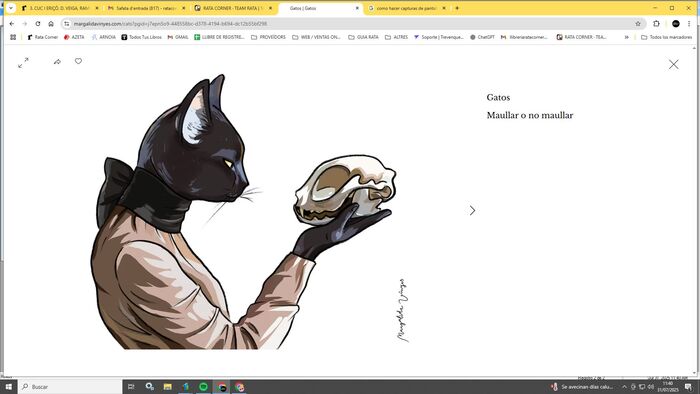Screen dimensions: 700x394
Task: Expand the 'ALTRES' bookmark folder
Action: point(396,37)
